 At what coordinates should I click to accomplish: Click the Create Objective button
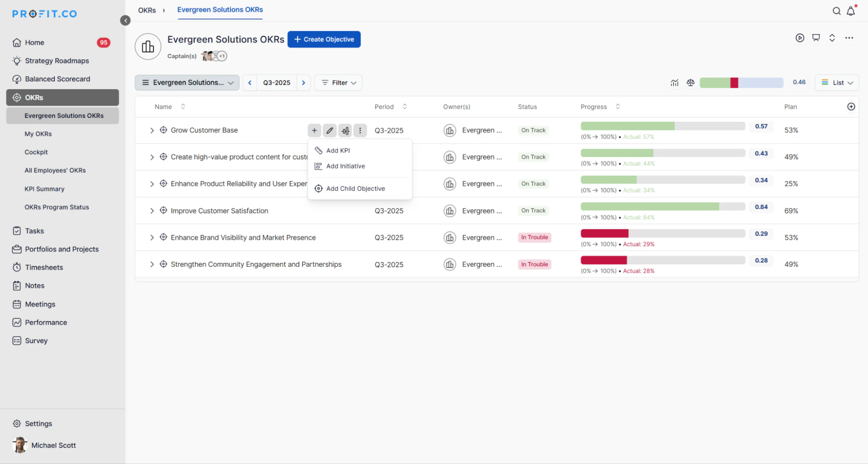pos(324,39)
